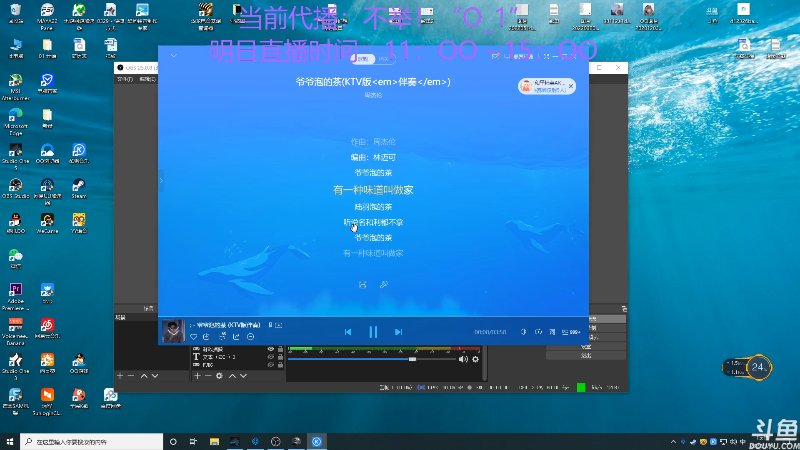Viewport: 800px width, 450px height.
Task: Lock the text (T) source in OBS
Action: pyautogui.click(x=280, y=357)
